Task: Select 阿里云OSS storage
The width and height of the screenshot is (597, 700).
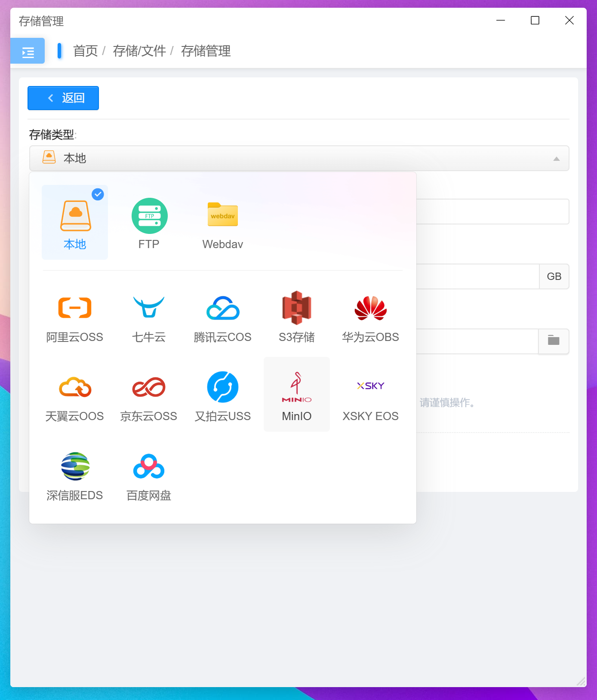Action: (75, 315)
